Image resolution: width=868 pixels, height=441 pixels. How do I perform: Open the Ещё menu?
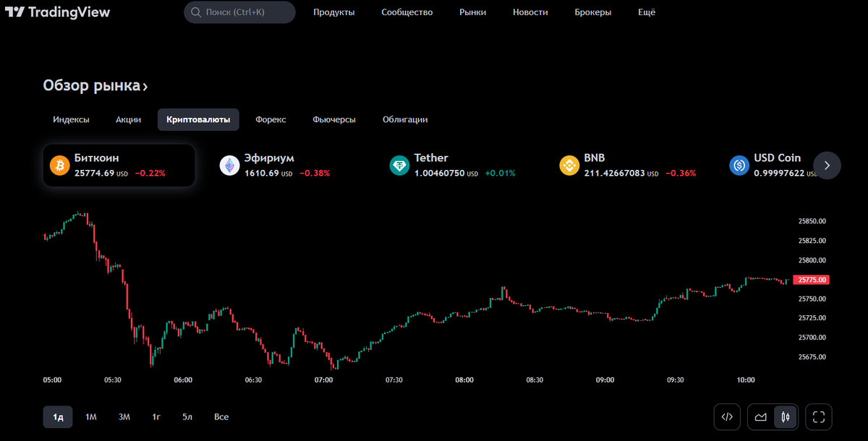coord(647,12)
